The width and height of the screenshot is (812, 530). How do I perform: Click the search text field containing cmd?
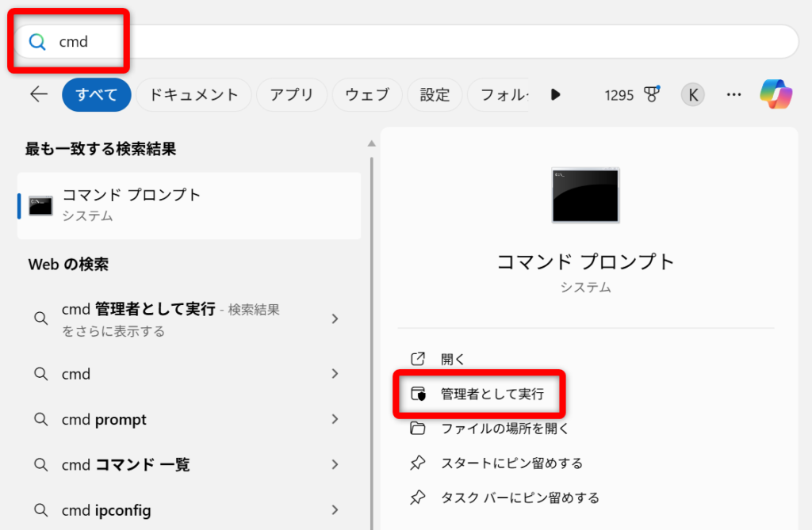[396, 42]
